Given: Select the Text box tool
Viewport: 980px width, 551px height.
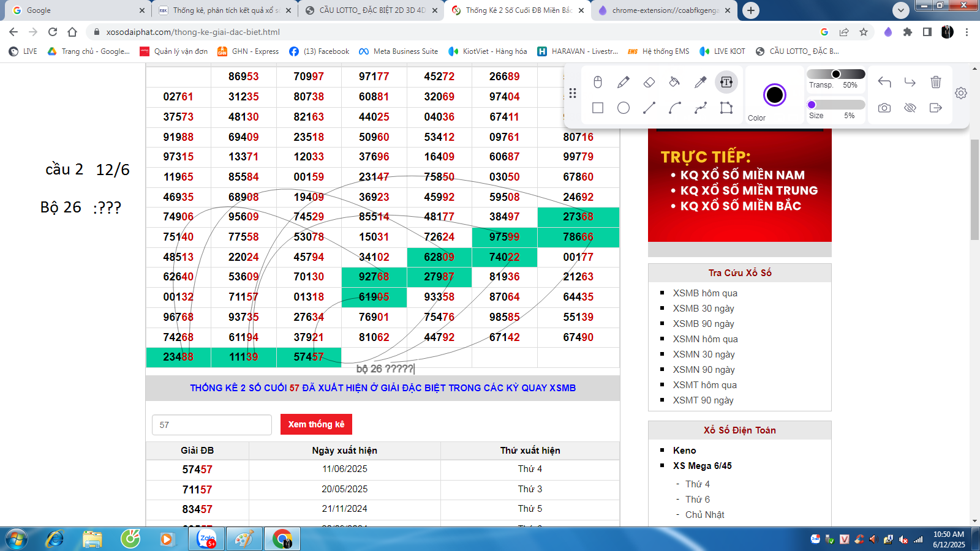Looking at the screenshot, I should (726, 82).
